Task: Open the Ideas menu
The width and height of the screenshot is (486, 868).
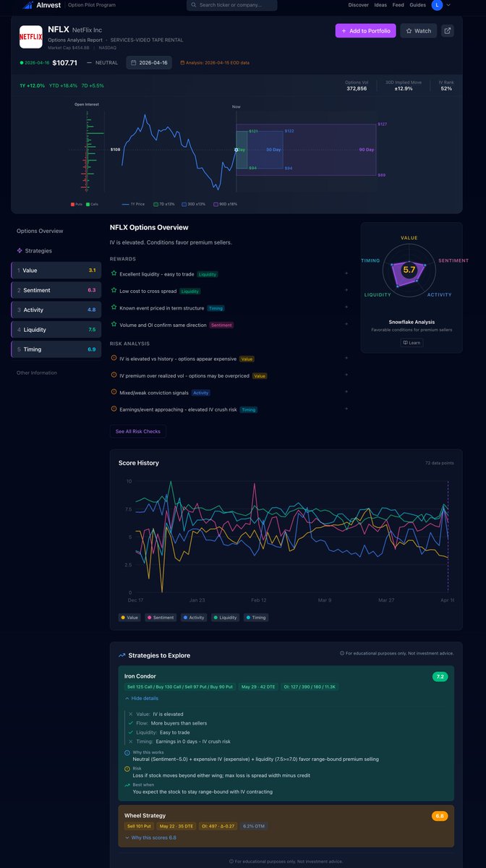Action: 381,5
